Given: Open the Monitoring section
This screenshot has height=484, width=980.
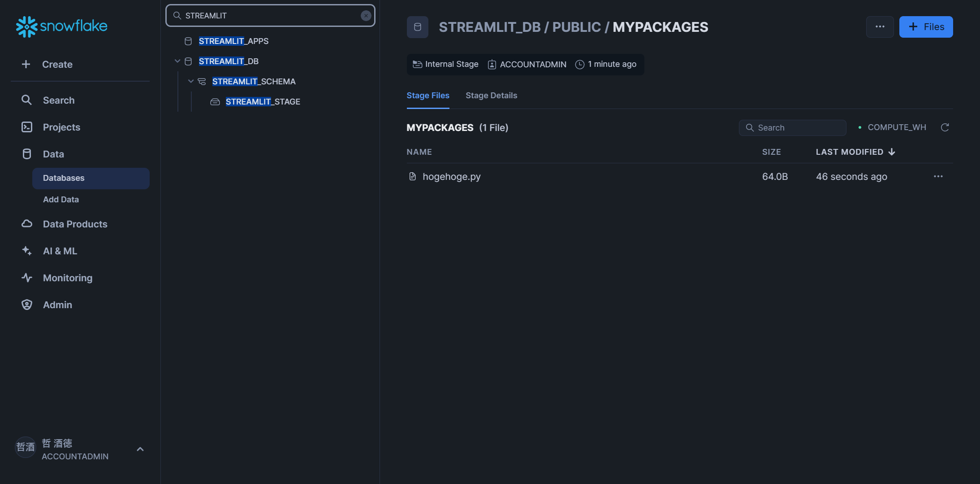Looking at the screenshot, I should [67, 278].
